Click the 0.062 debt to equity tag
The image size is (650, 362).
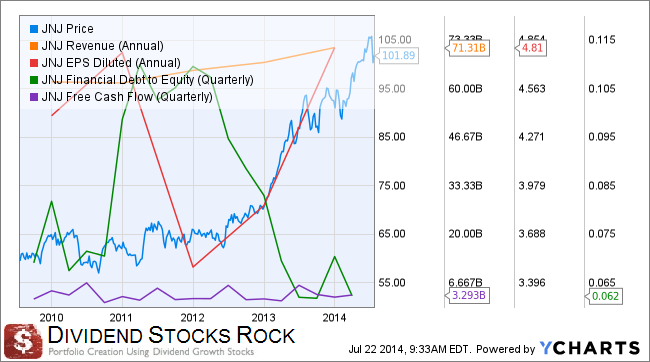pos(604,296)
